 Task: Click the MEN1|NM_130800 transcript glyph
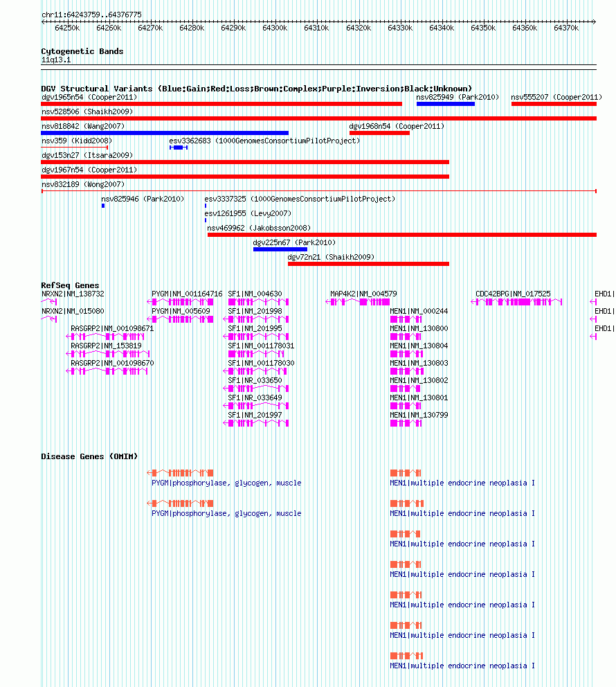[406, 337]
